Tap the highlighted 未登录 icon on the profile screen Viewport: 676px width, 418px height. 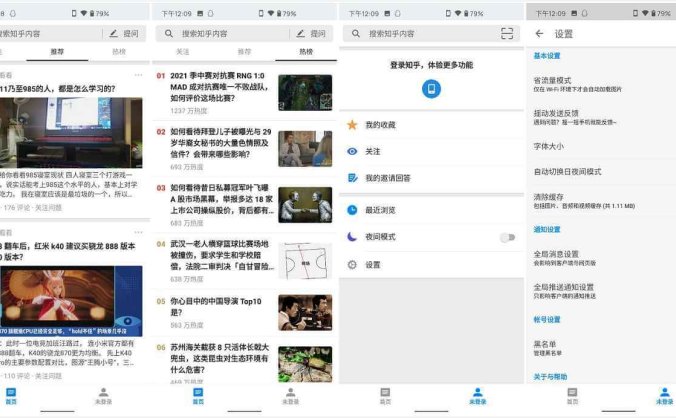coord(478,392)
